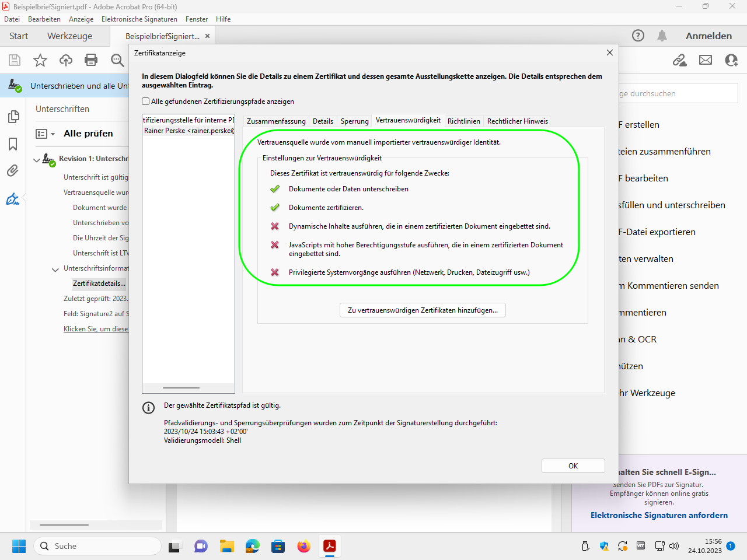
Task: Click the save file toolbar icon
Action: 15,60
